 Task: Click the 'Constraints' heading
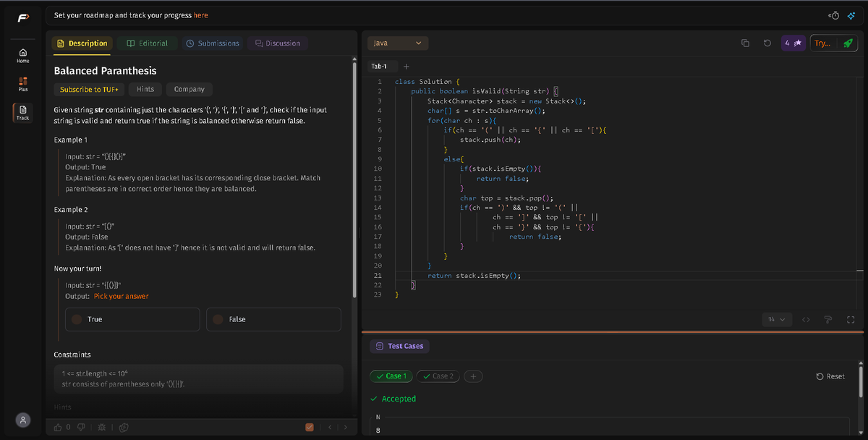(x=72, y=355)
